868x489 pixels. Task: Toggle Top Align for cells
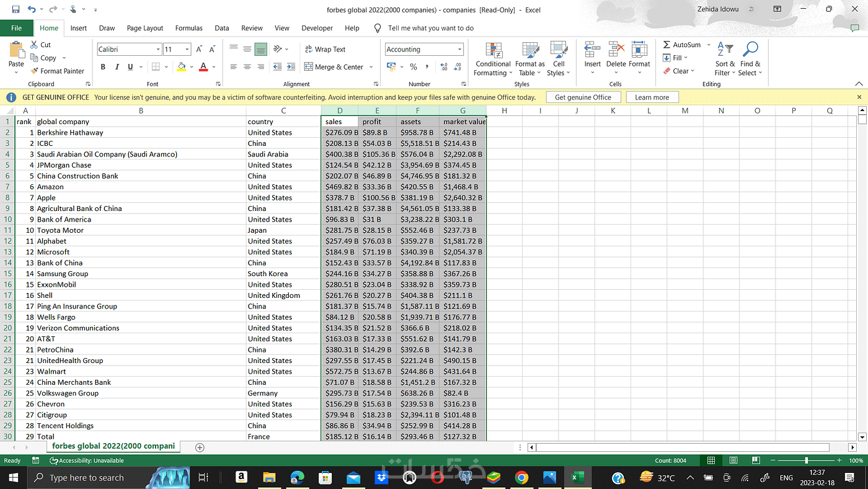click(234, 49)
